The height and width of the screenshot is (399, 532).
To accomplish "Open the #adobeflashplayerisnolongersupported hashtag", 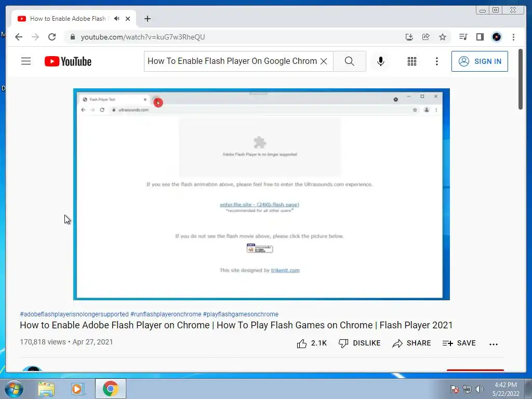I will [74, 314].
